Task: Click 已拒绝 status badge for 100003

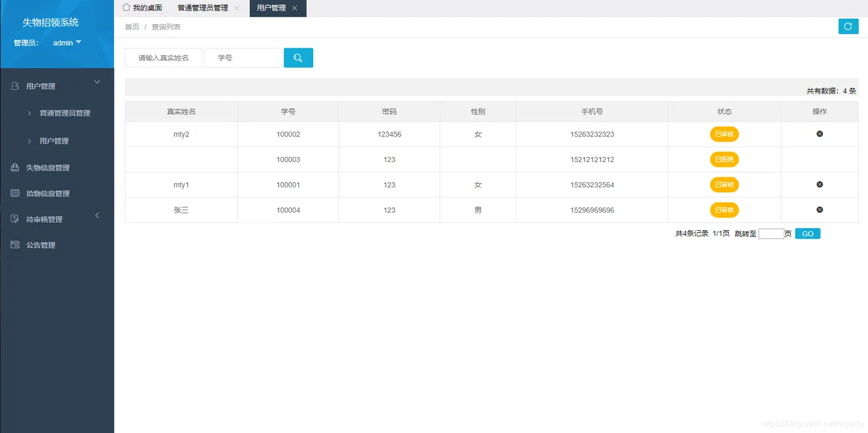Action: coord(724,159)
